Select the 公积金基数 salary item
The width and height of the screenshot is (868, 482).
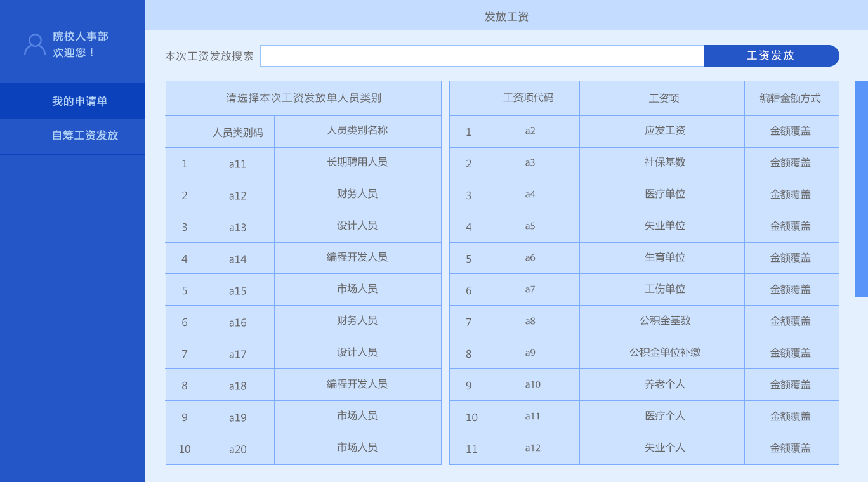664,321
